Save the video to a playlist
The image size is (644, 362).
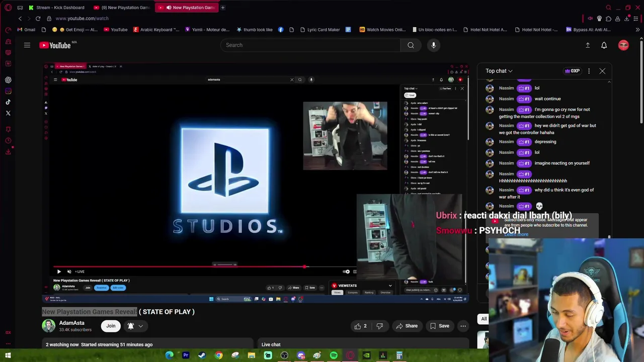click(440, 326)
